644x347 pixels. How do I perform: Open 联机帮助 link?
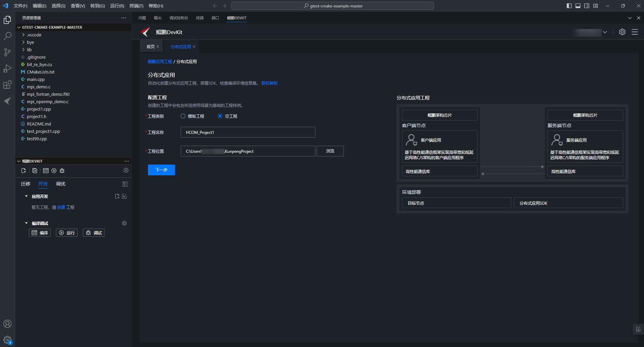[x=270, y=83]
